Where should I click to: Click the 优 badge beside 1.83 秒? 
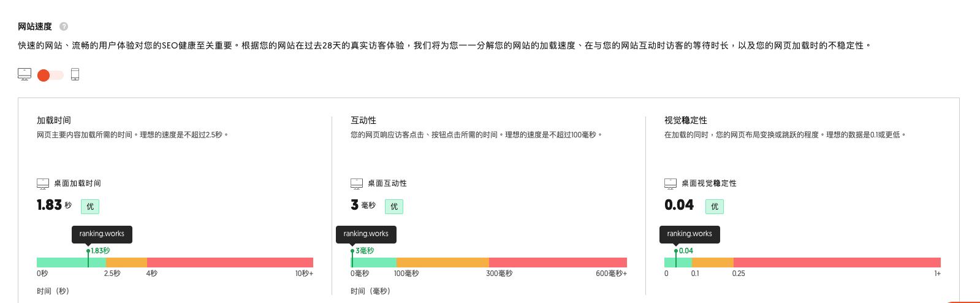[90, 207]
